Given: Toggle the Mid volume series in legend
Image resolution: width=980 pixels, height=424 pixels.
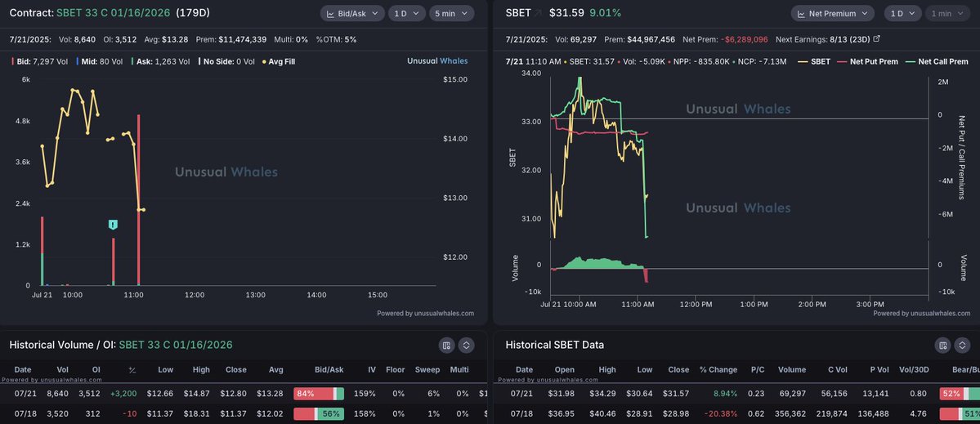Looking at the screenshot, I should [99, 61].
